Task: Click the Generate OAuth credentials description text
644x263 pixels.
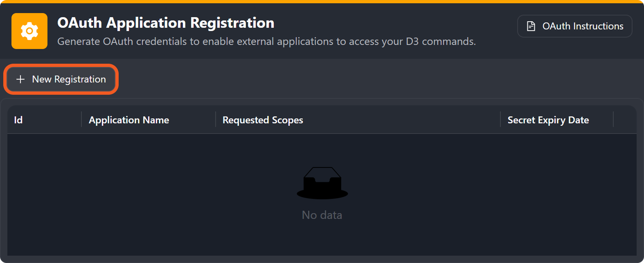Action: tap(266, 42)
